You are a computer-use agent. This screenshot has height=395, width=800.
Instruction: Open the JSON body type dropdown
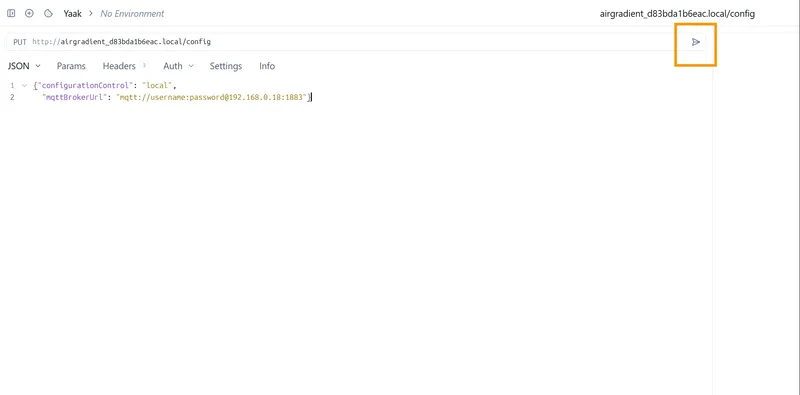pyautogui.click(x=23, y=66)
